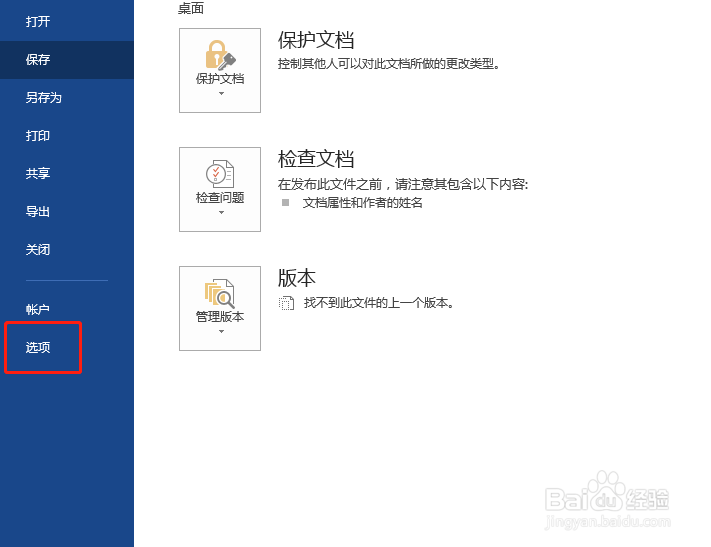Click the 检查文档 heading text
This screenshot has height=547, width=711.
(316, 159)
